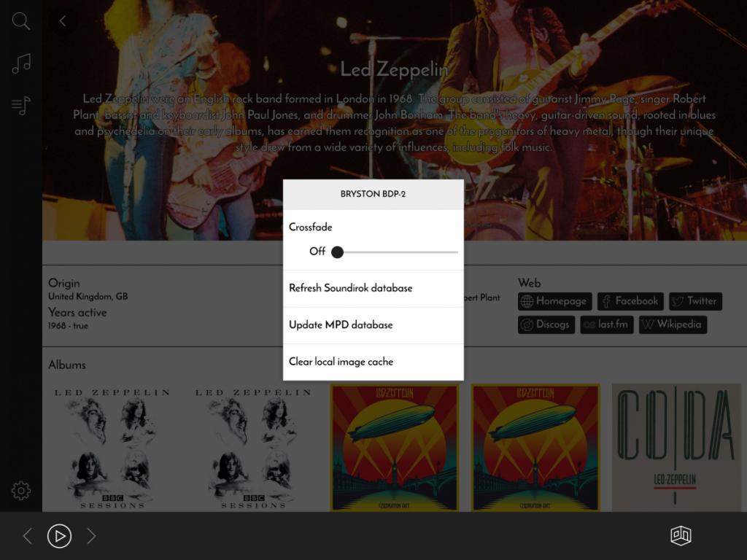Start playback with the play button

pyautogui.click(x=60, y=536)
